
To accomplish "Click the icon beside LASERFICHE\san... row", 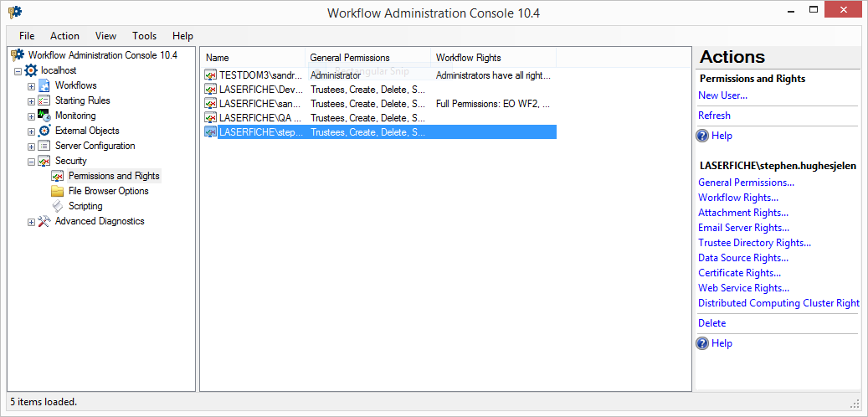I will pos(210,103).
